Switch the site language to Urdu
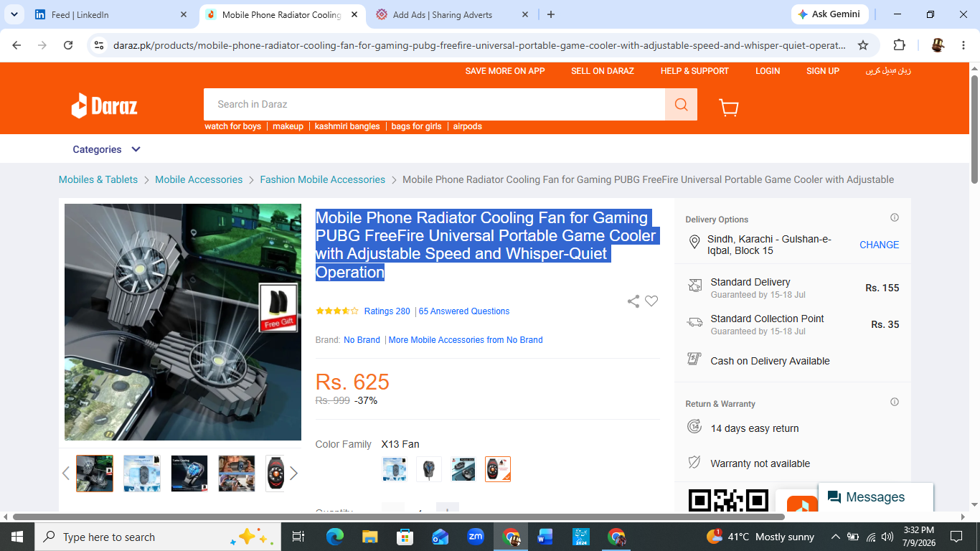 click(x=888, y=71)
